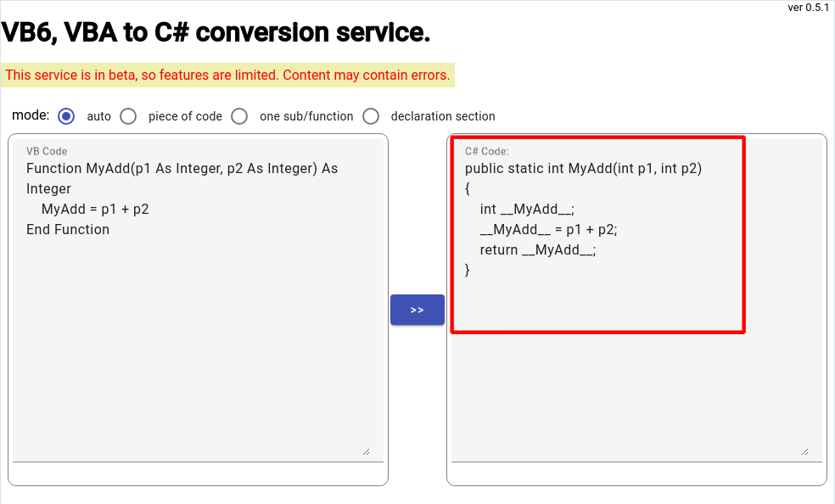Select the "auto" mode radio button
Viewport: 835px width, 504px height.
coord(66,116)
